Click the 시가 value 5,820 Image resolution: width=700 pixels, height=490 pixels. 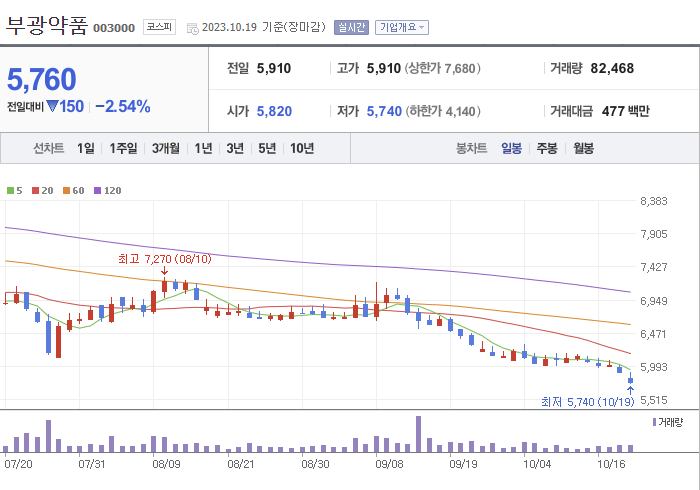click(274, 111)
